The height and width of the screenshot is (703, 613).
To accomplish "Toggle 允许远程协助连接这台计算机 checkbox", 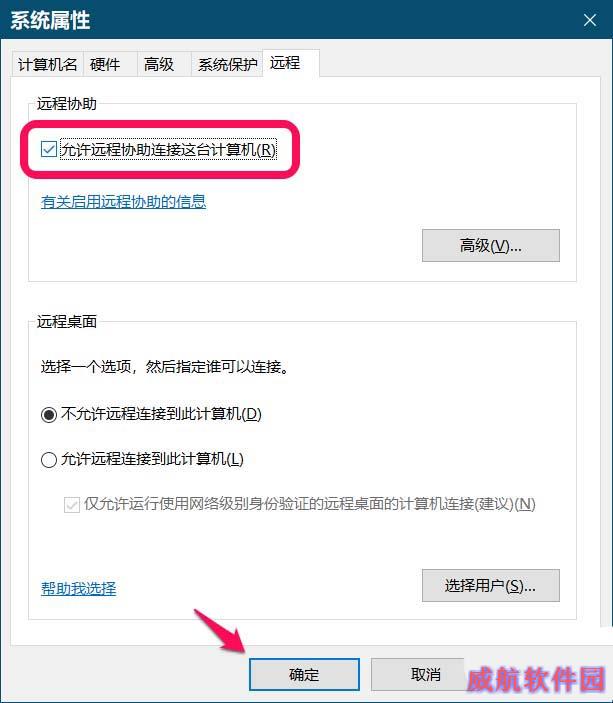I will click(48, 149).
